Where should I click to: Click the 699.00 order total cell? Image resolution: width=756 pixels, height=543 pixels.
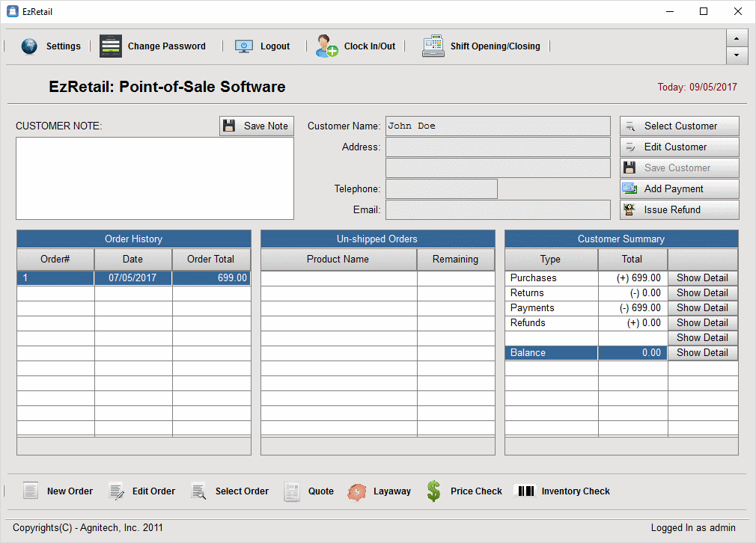(x=211, y=278)
